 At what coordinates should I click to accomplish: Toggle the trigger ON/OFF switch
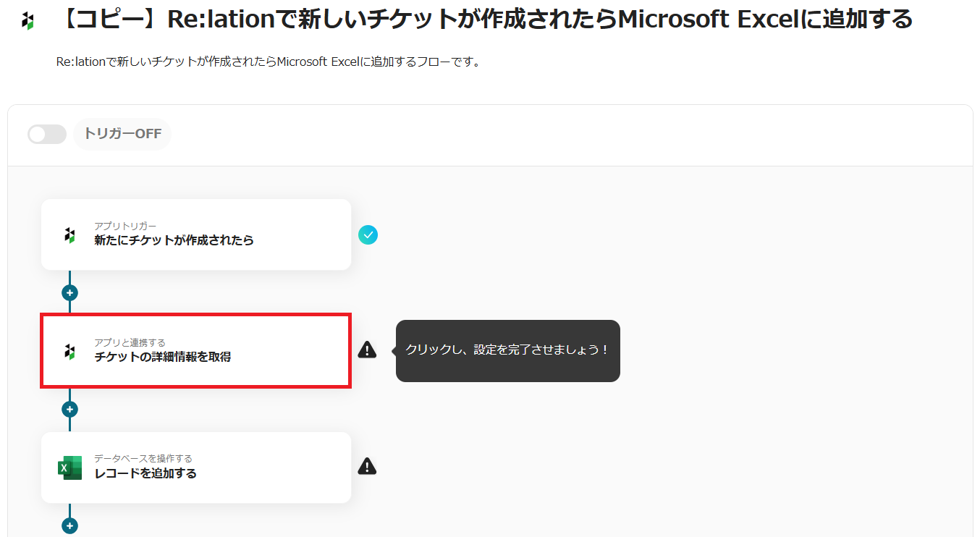[47, 134]
